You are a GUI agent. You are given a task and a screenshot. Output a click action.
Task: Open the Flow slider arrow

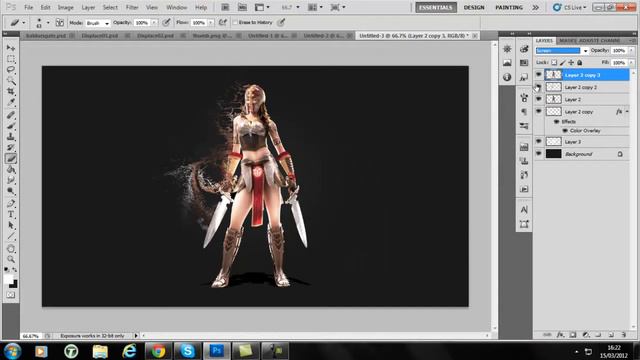pos(211,23)
